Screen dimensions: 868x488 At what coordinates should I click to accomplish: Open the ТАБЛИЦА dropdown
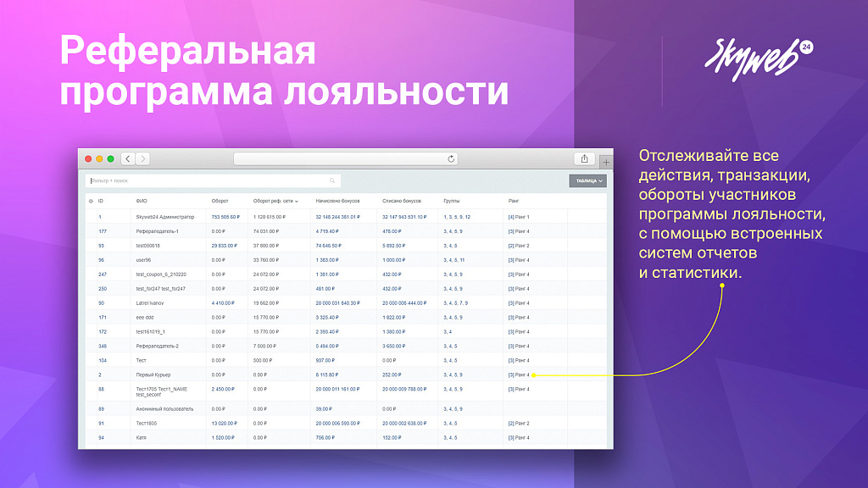(x=587, y=180)
